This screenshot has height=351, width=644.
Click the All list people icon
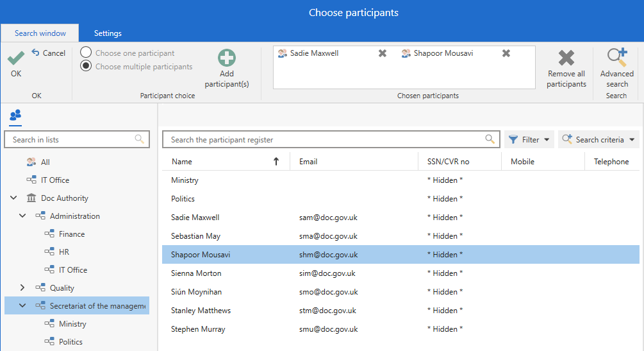pos(31,162)
